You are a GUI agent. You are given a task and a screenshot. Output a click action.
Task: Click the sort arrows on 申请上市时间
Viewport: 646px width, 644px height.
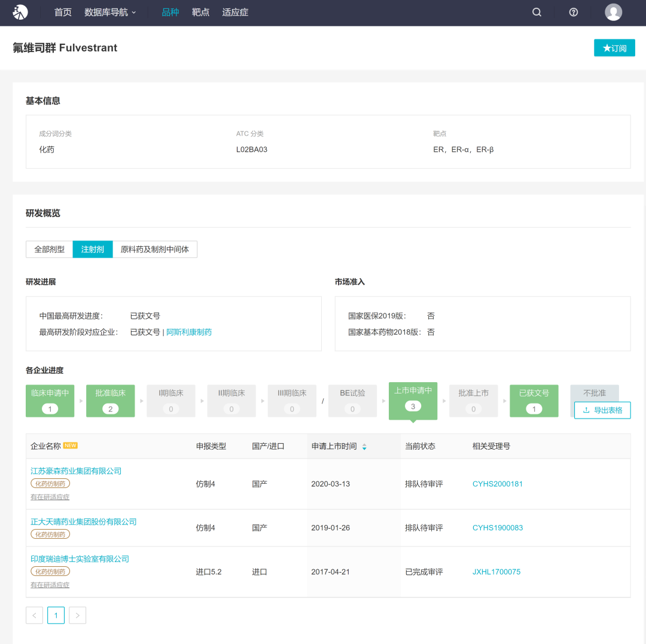(x=364, y=446)
